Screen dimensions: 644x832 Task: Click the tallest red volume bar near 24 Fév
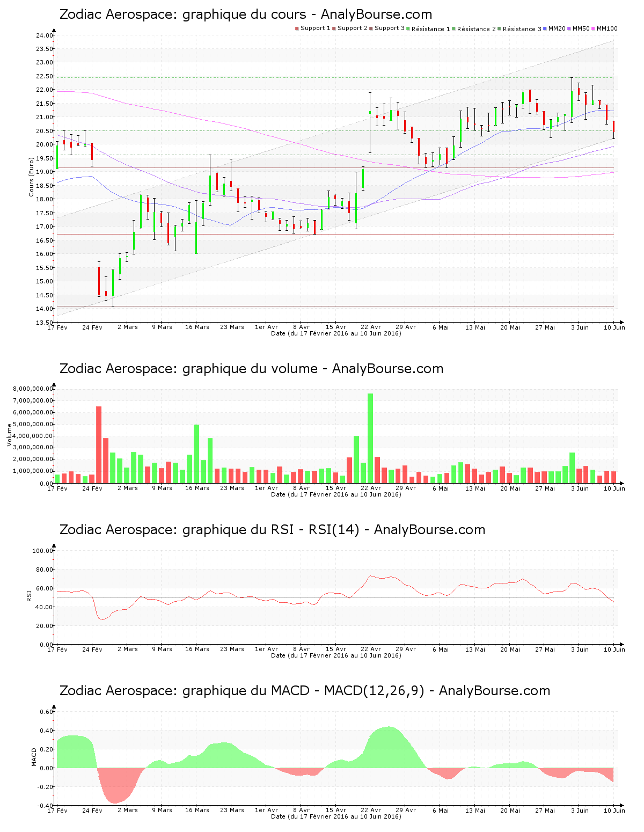[99, 445]
